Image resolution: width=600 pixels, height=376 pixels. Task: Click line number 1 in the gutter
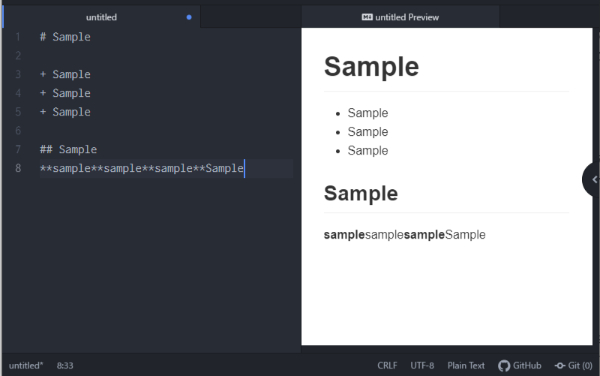pyautogui.click(x=18, y=37)
